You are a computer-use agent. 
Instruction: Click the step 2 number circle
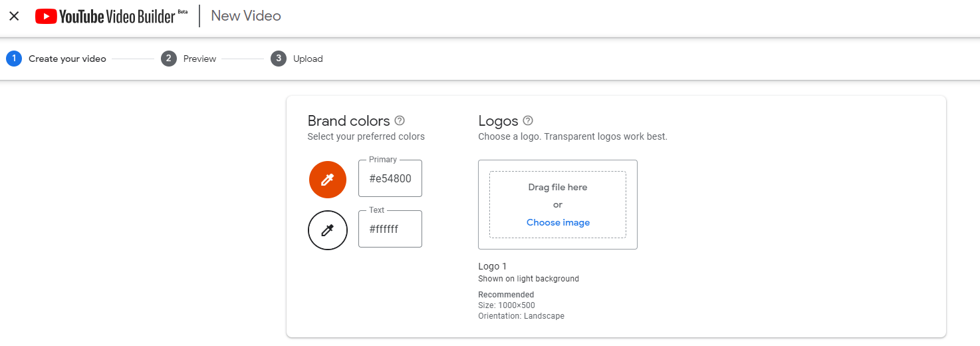(x=169, y=59)
